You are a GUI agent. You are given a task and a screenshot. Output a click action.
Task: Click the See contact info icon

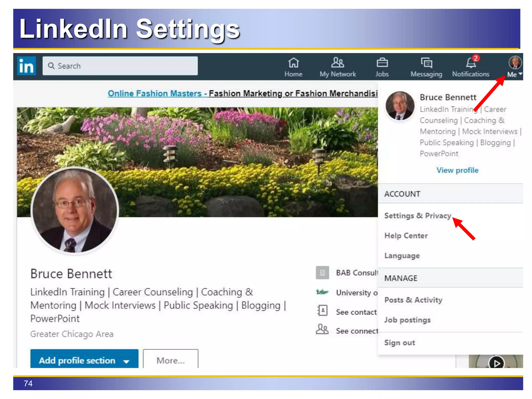[322, 310]
